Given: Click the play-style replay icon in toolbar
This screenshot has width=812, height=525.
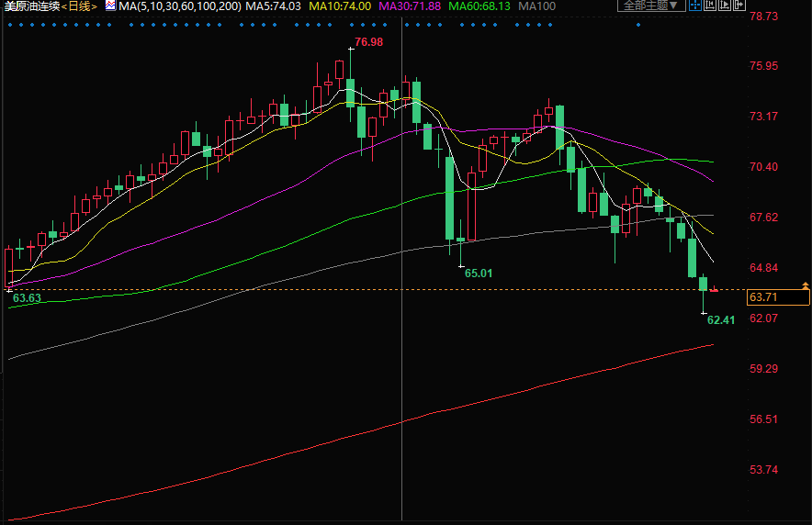Looking at the screenshot, I should (x=724, y=6).
